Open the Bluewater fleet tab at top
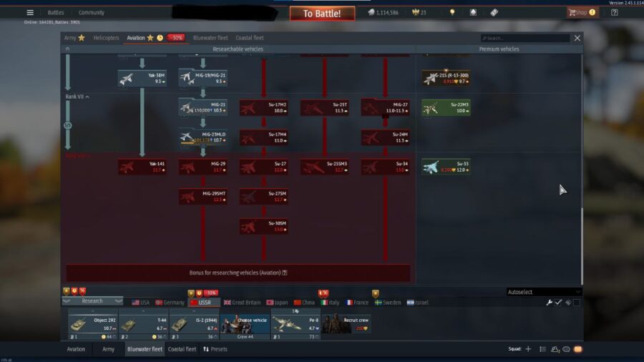Screen dimensions: 644x362 tap(210, 38)
